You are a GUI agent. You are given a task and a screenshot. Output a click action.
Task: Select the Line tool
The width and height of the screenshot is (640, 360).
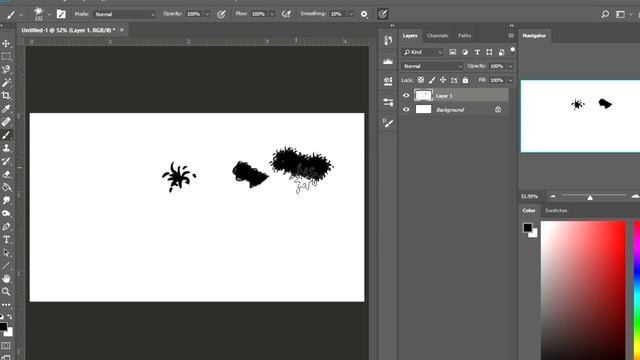pos(6,266)
